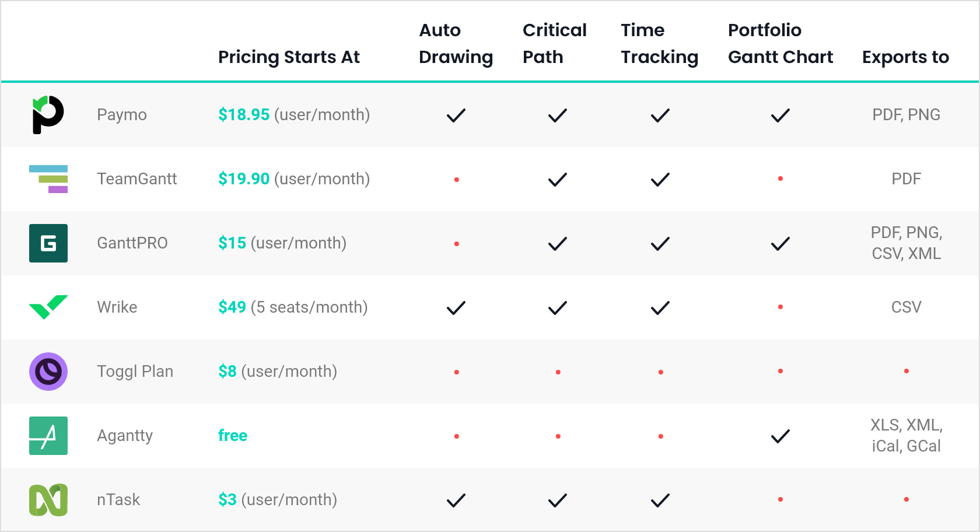The image size is (980, 532).
Task: Click Wrike's Critical Path checkmark
Action: (x=558, y=308)
